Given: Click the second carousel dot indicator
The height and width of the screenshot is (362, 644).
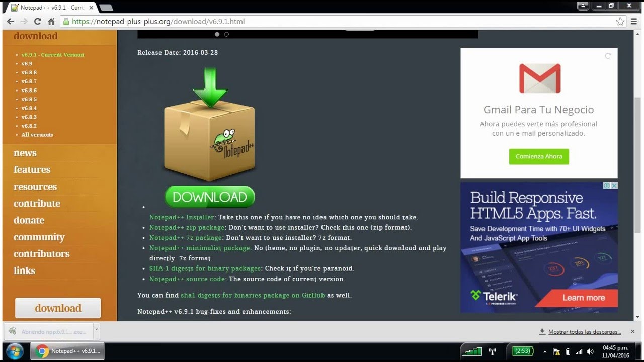Looking at the screenshot, I should (226, 34).
